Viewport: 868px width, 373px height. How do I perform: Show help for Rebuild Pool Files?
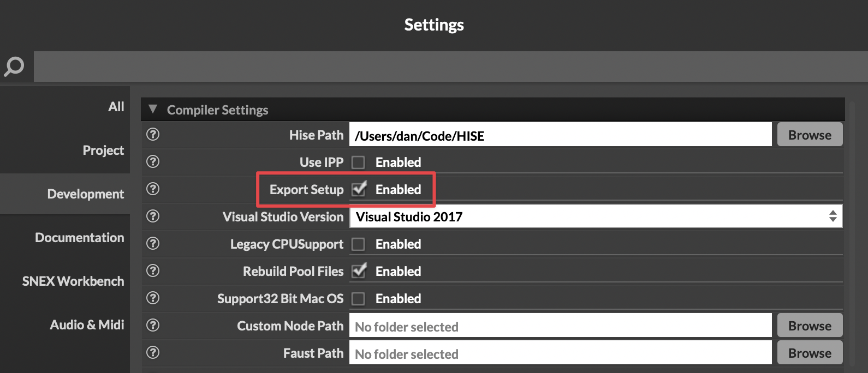(153, 270)
